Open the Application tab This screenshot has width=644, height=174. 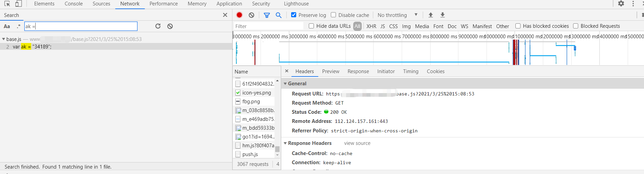click(229, 4)
